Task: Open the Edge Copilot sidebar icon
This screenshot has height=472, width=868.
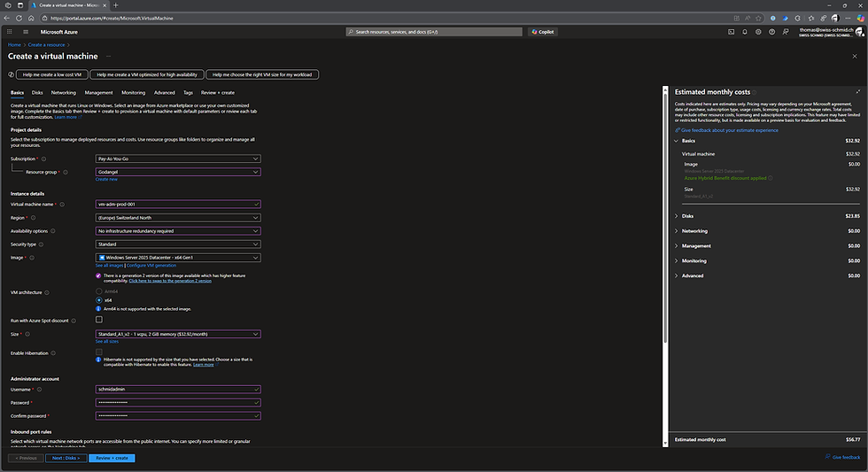Action: (x=860, y=19)
